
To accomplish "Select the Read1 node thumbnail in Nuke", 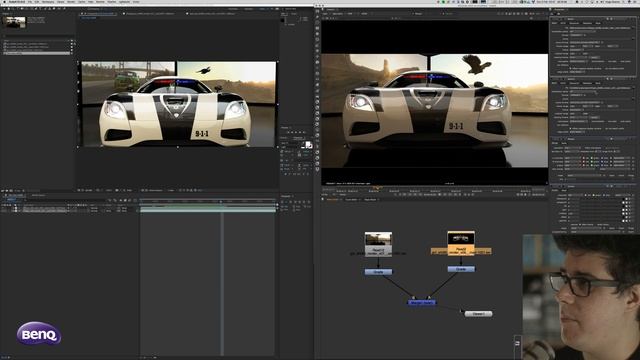I will [378, 238].
